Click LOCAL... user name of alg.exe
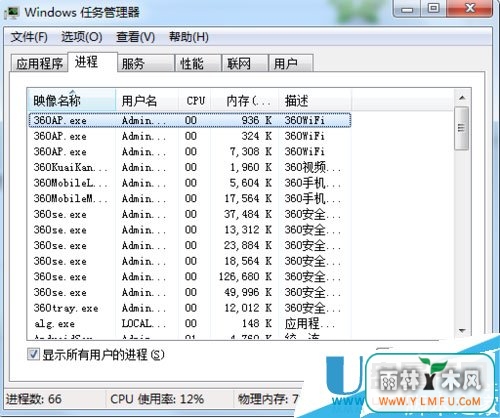 click(143, 324)
